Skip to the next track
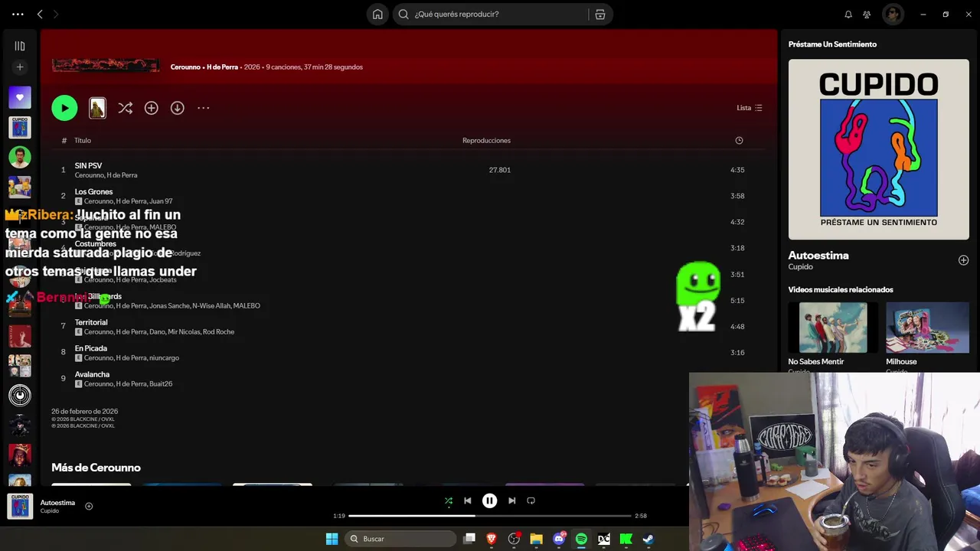 pos(511,500)
